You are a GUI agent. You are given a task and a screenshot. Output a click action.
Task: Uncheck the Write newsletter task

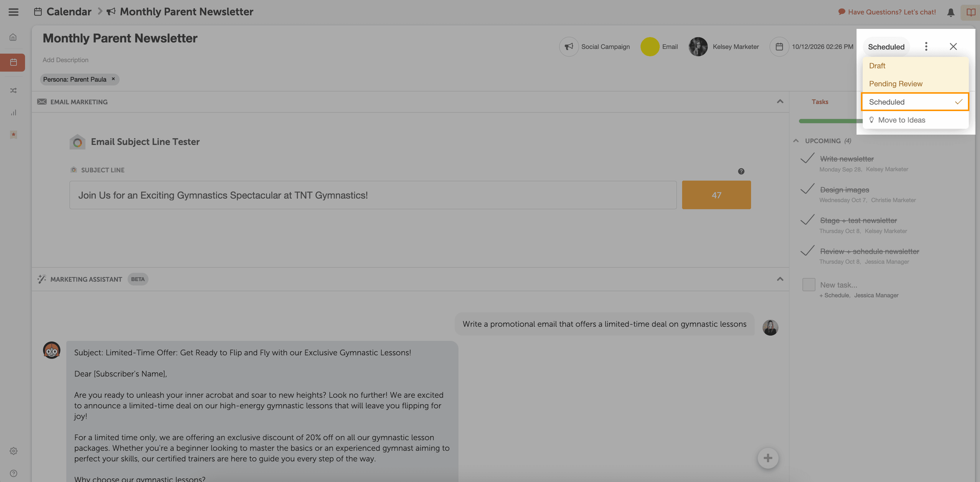(807, 158)
